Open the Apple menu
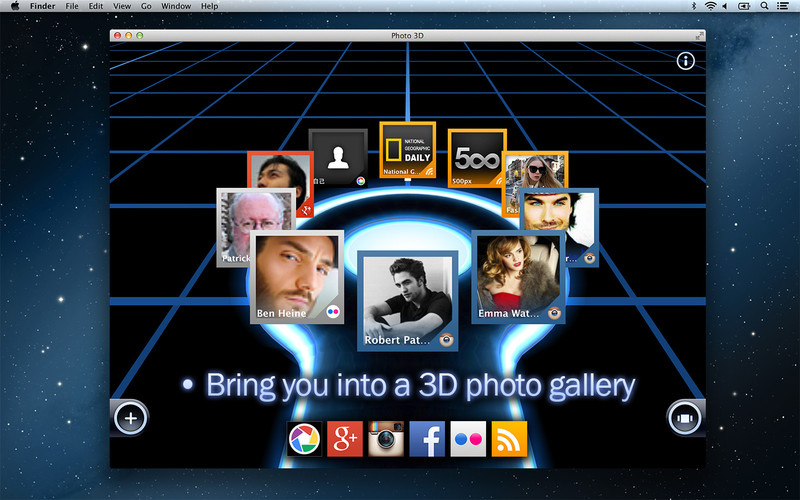This screenshot has width=800, height=500. click(15, 6)
